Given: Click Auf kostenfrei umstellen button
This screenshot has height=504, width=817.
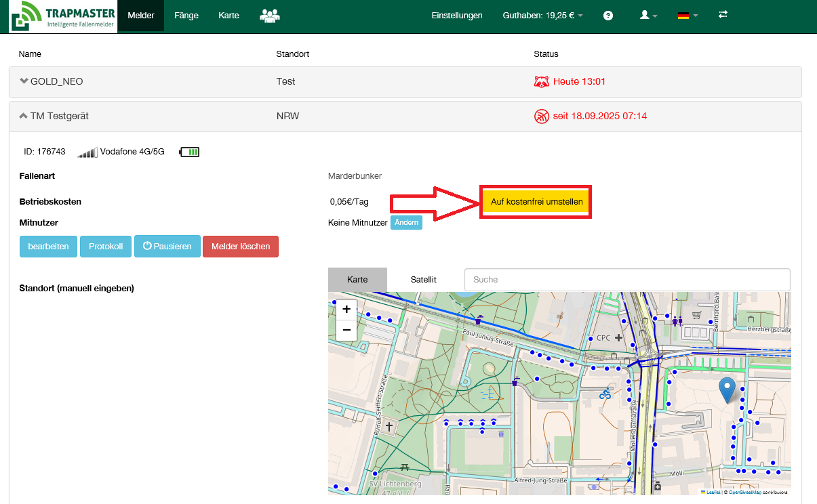Looking at the screenshot, I should [536, 202].
